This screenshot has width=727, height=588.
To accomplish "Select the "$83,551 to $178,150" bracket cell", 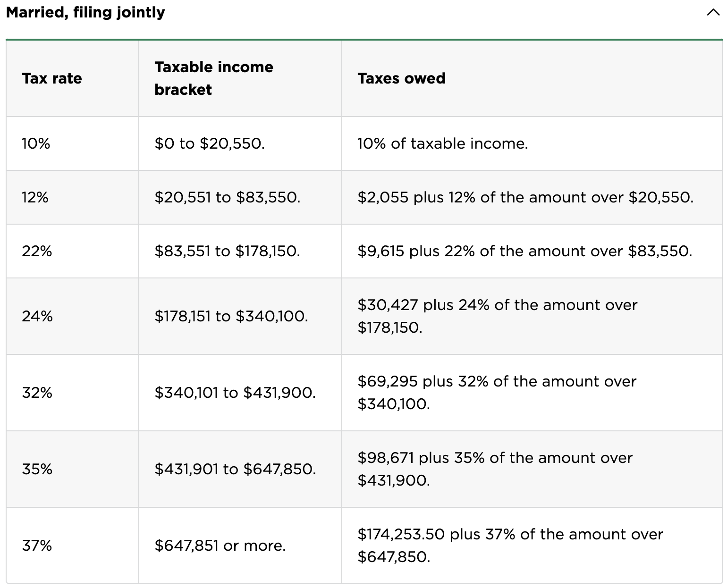I will point(227,251).
